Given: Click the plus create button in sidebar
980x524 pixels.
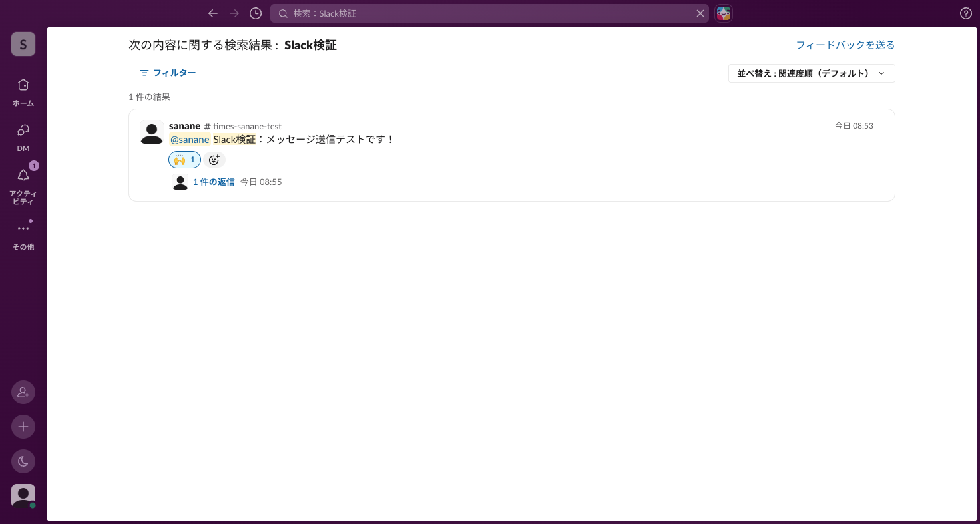Looking at the screenshot, I should [23, 427].
